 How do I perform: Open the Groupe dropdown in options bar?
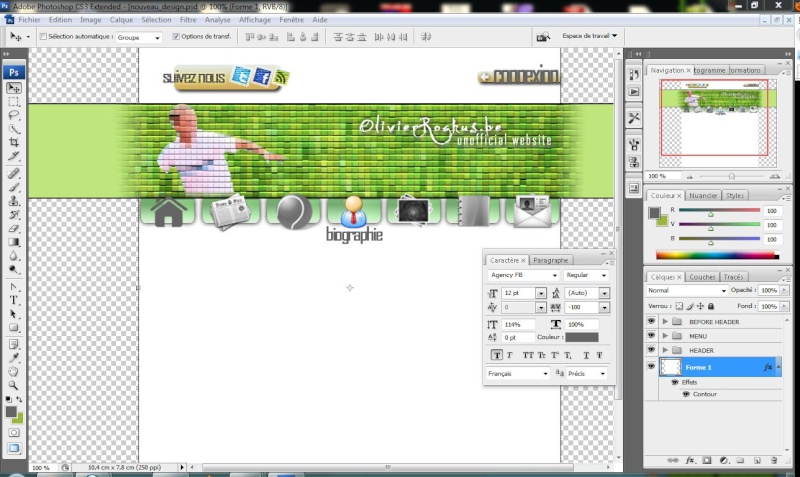[139, 37]
